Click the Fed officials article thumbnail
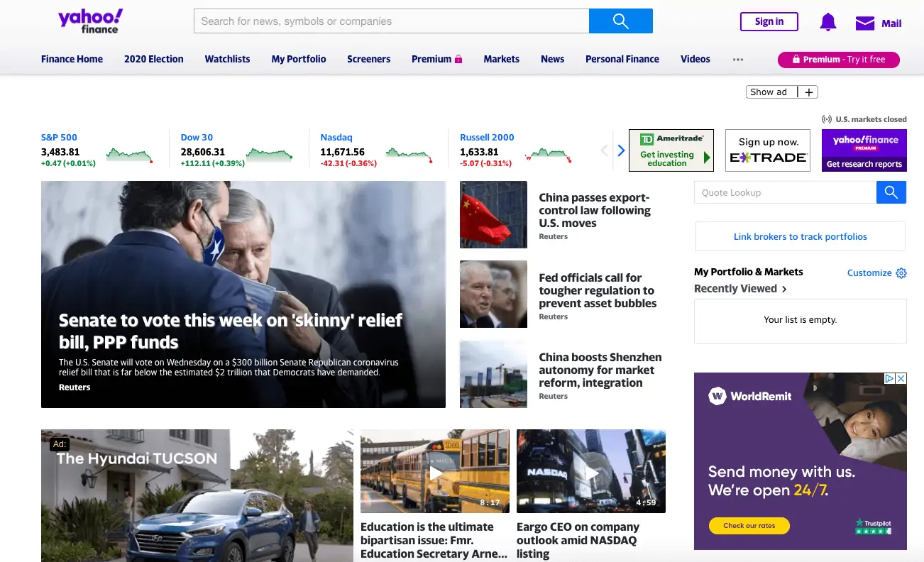924x562 pixels. pyautogui.click(x=493, y=294)
